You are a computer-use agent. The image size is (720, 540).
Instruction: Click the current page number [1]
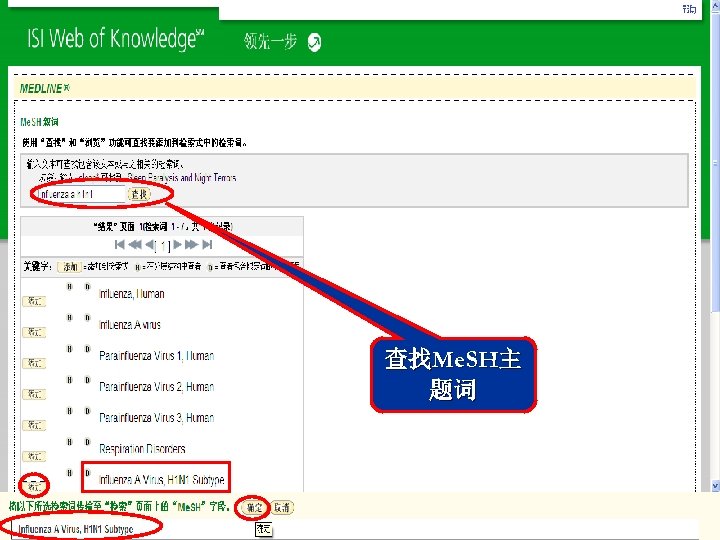tap(163, 246)
